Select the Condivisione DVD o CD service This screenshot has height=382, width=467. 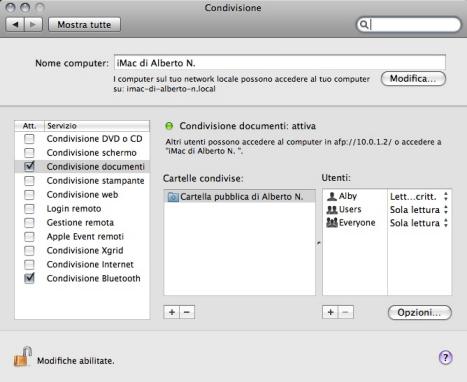tap(94, 139)
